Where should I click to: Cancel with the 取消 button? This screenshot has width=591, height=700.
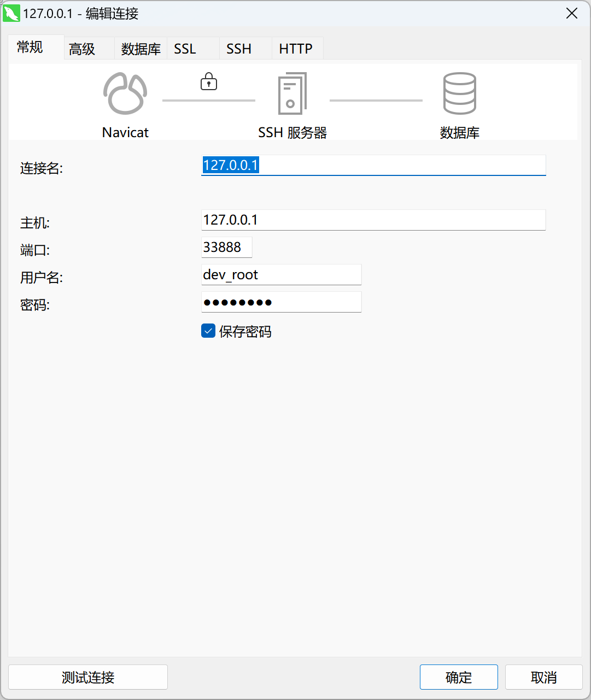coord(543,677)
